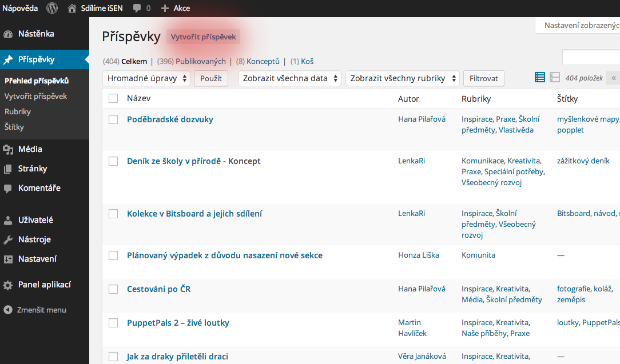Click the Použít button
The image size is (620, 364).
(x=210, y=78)
